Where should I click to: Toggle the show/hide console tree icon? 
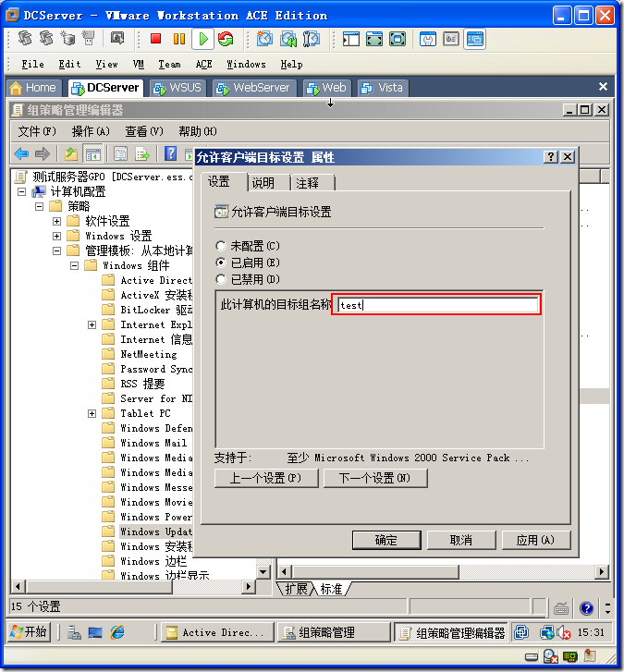point(93,153)
